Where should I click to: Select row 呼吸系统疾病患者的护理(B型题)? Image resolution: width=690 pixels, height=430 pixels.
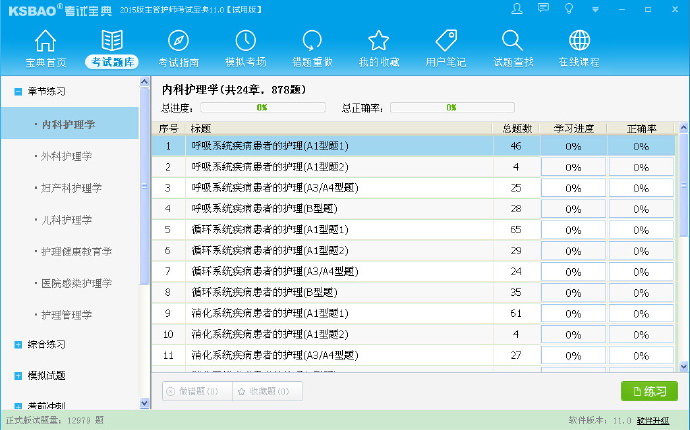pyautogui.click(x=413, y=209)
